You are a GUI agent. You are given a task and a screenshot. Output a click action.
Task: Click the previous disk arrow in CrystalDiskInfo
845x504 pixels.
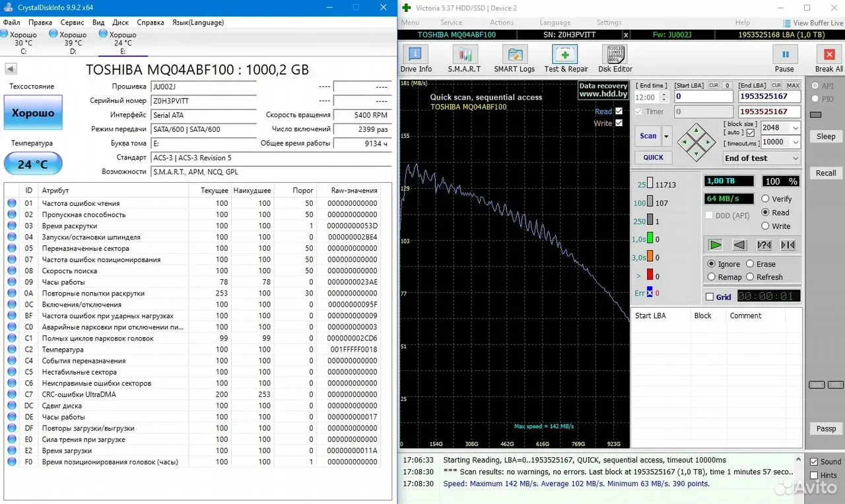point(11,69)
